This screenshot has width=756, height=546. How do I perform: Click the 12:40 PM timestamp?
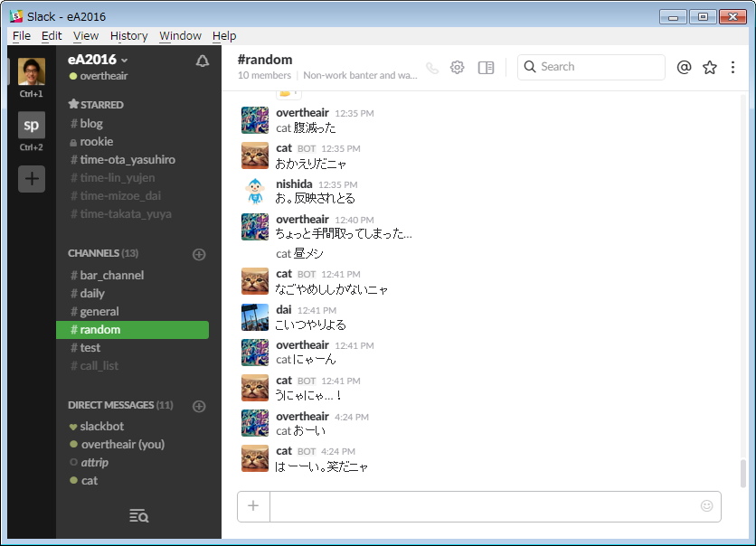(354, 221)
